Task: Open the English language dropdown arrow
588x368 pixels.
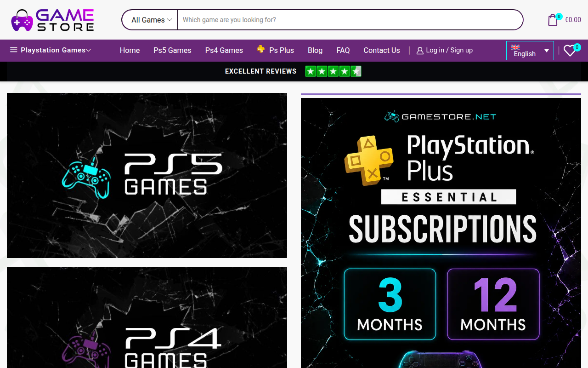Action: 547,51
